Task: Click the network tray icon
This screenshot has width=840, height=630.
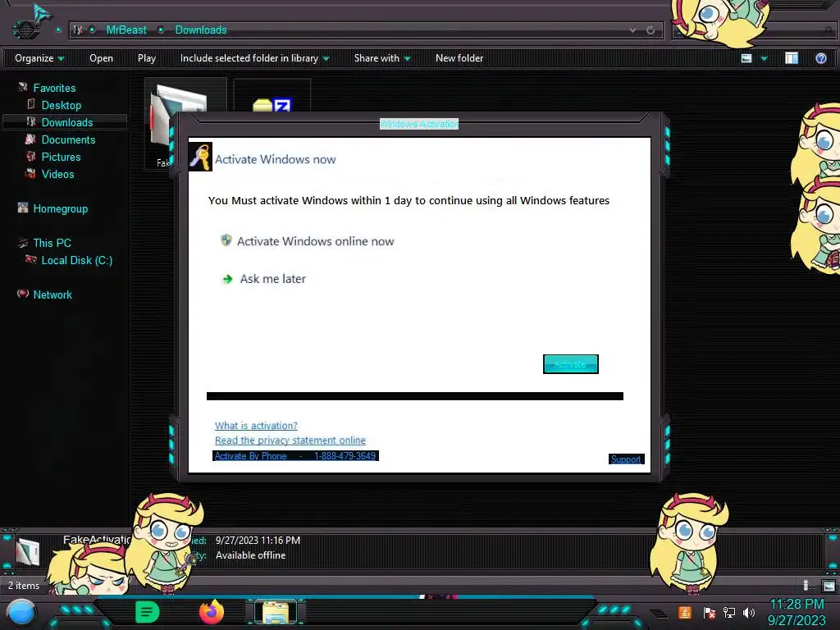Action: (x=728, y=612)
